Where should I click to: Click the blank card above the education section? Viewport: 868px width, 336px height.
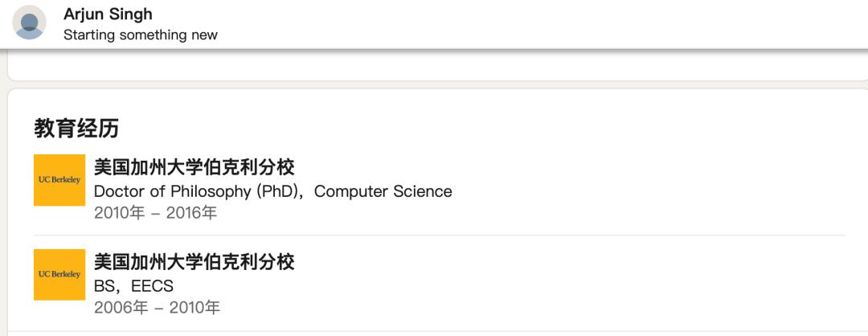(437, 65)
